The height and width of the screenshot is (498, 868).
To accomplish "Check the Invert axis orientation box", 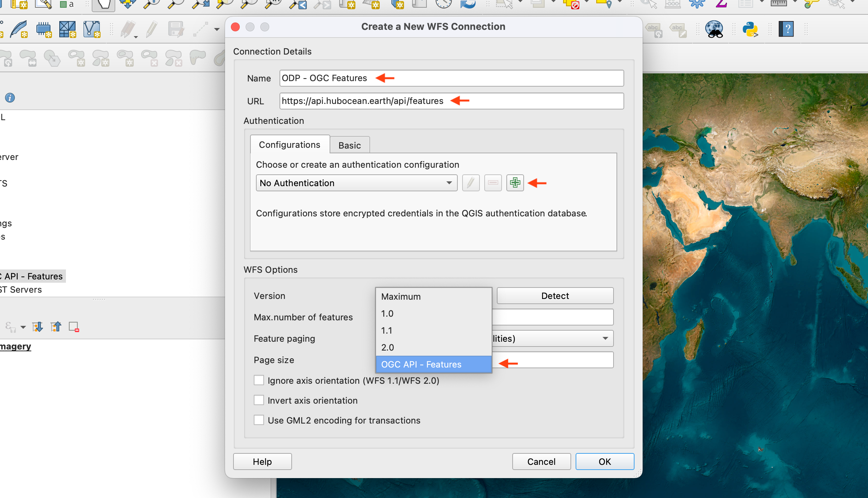I will tap(259, 400).
